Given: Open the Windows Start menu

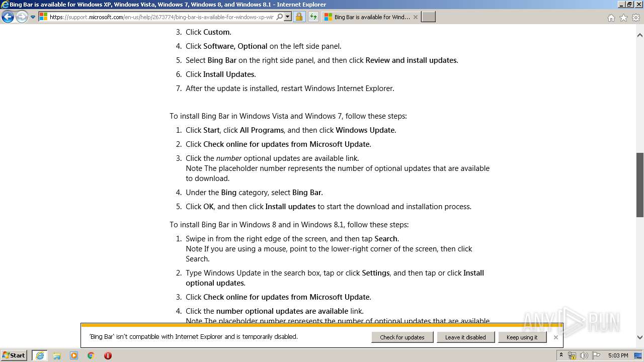Looking at the screenshot, I should tap(14, 355).
